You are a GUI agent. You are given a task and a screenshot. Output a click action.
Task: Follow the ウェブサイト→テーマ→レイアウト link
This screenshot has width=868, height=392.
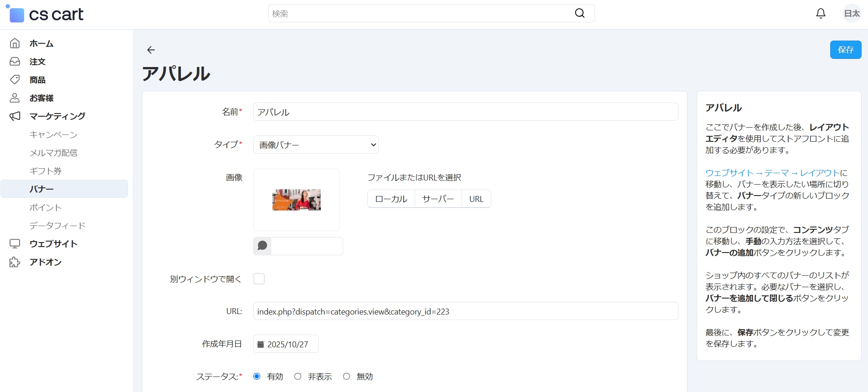(x=772, y=173)
